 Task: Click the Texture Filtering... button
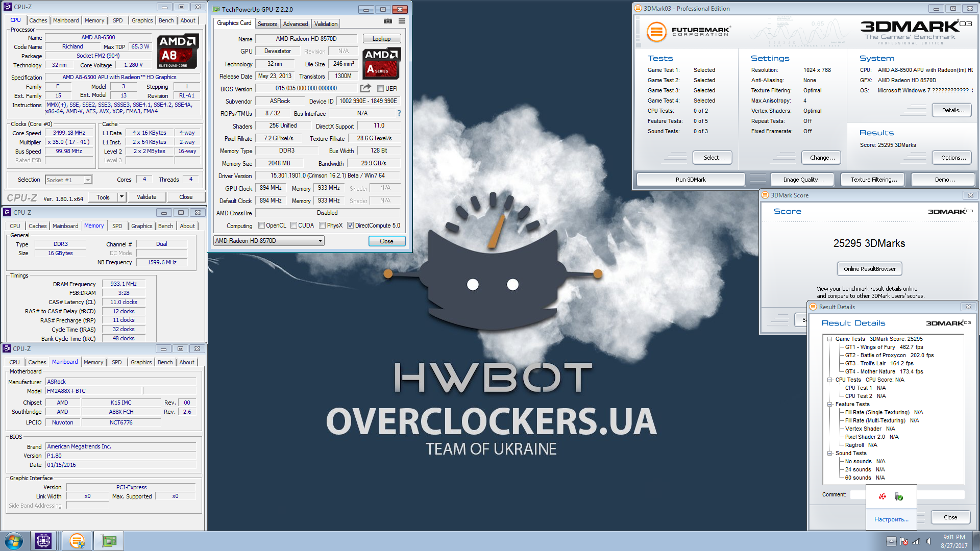click(x=873, y=180)
